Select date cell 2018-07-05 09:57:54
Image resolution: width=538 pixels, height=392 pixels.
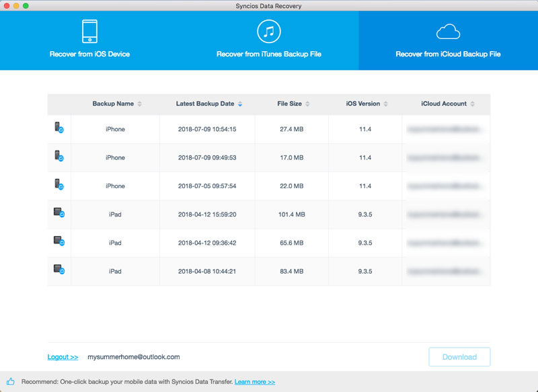pyautogui.click(x=207, y=186)
